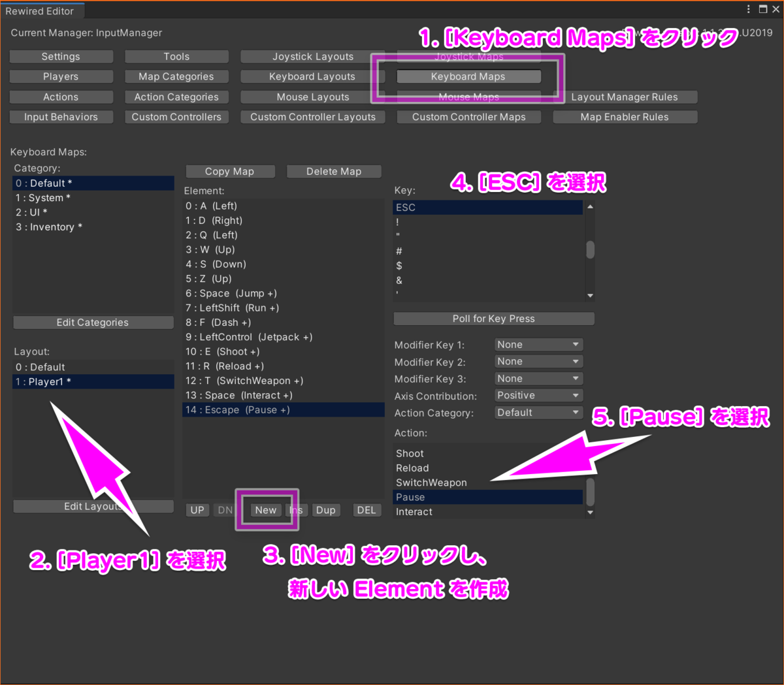Select element '9 : LeftControl (Jetpack +)'
Image resolution: width=784 pixels, height=685 pixels.
click(284, 337)
